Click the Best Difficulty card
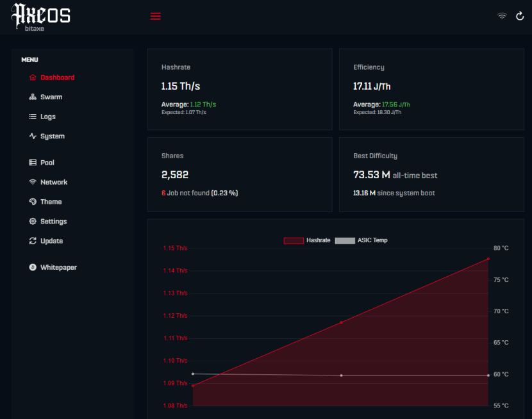 pos(431,174)
